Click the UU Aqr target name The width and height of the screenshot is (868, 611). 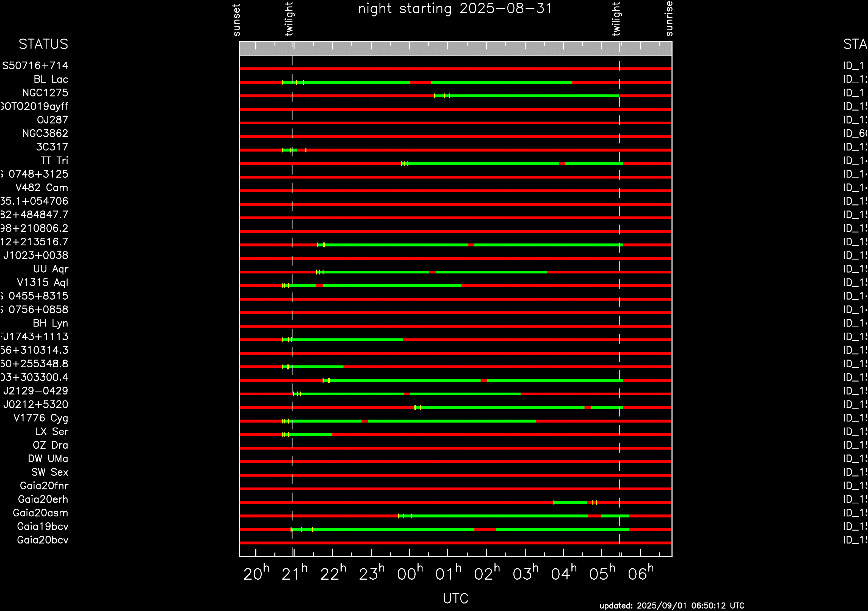pos(51,269)
